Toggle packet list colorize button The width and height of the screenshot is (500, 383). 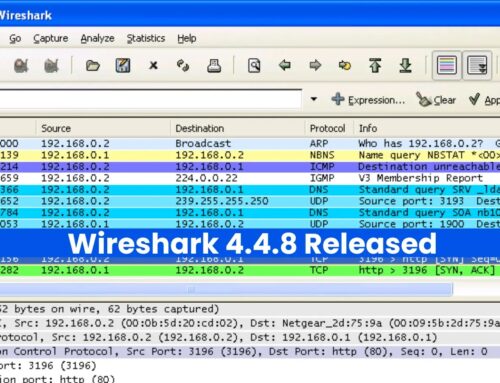(447, 65)
